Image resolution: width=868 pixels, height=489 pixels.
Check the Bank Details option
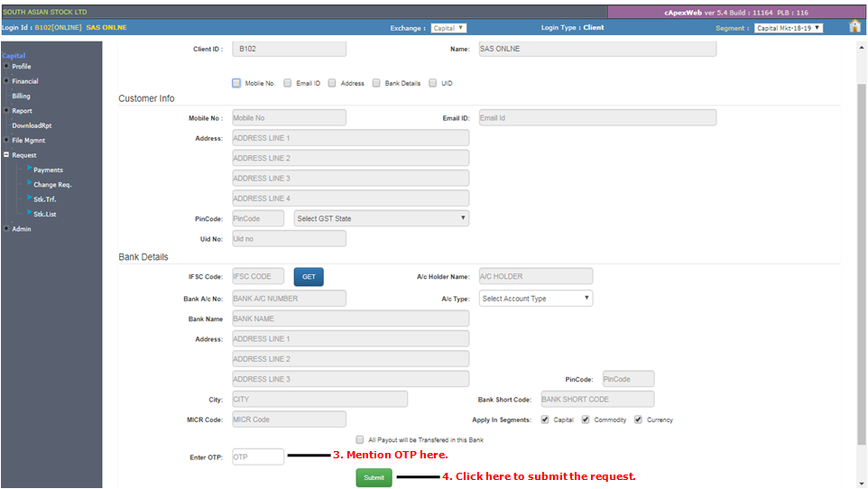(x=376, y=83)
